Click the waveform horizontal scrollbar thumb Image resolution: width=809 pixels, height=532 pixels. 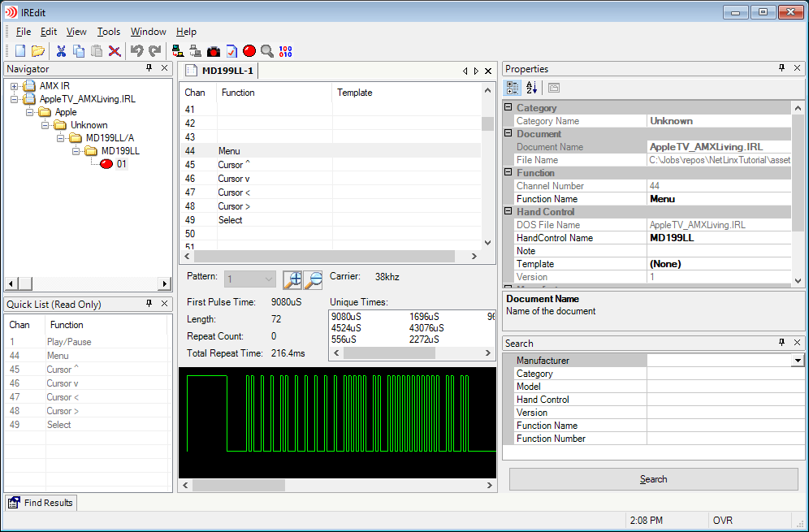coord(238,486)
